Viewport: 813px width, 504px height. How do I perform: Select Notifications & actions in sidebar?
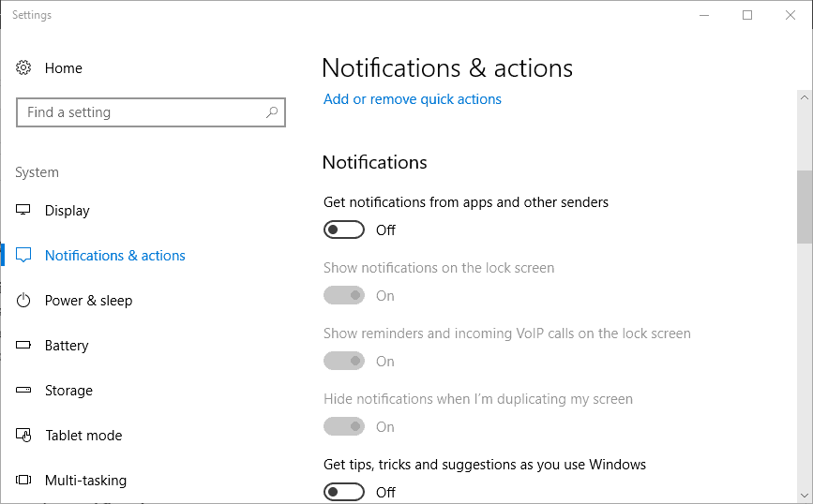coord(114,256)
